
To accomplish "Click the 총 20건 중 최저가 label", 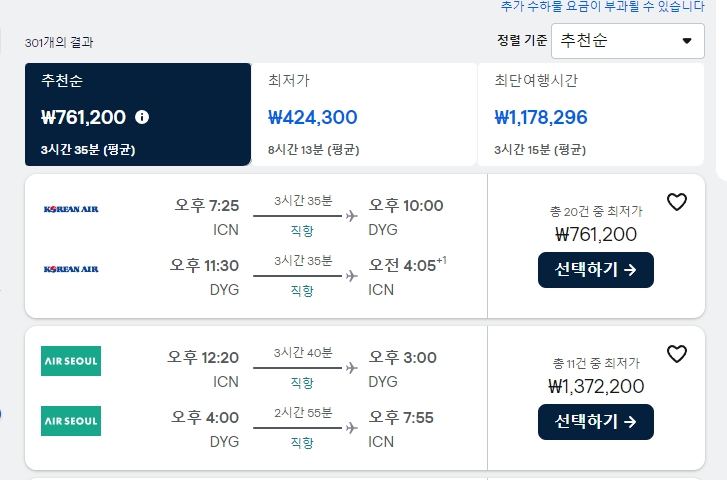I will 596,211.
